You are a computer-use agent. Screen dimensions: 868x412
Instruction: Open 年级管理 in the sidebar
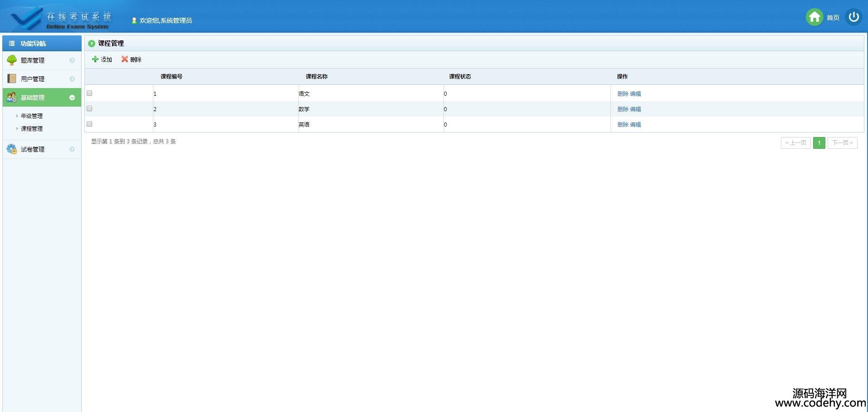32,116
